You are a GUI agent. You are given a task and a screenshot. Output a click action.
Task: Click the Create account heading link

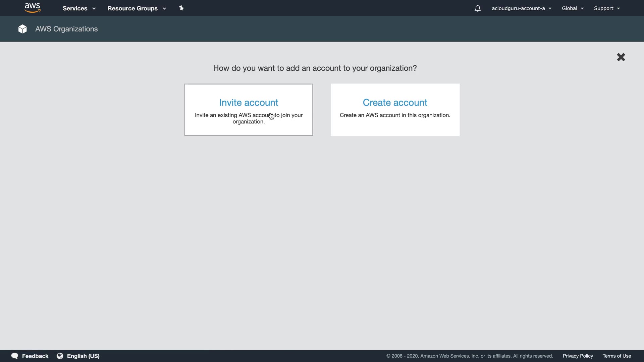pyautogui.click(x=395, y=103)
